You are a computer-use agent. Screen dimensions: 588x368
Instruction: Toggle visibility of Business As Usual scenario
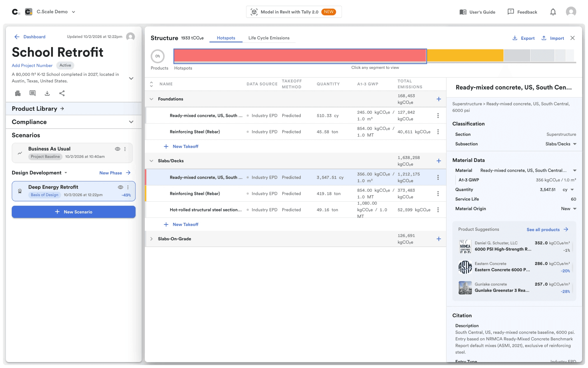click(118, 149)
